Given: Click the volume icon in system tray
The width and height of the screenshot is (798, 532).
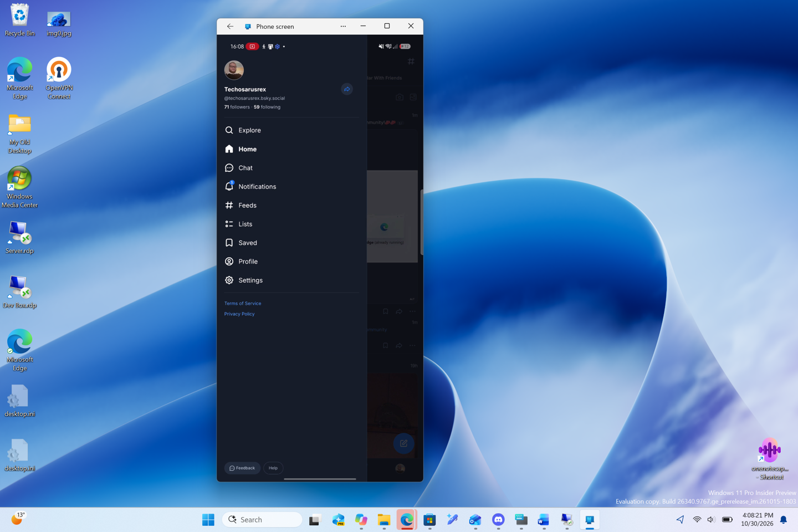Looking at the screenshot, I should (x=711, y=520).
